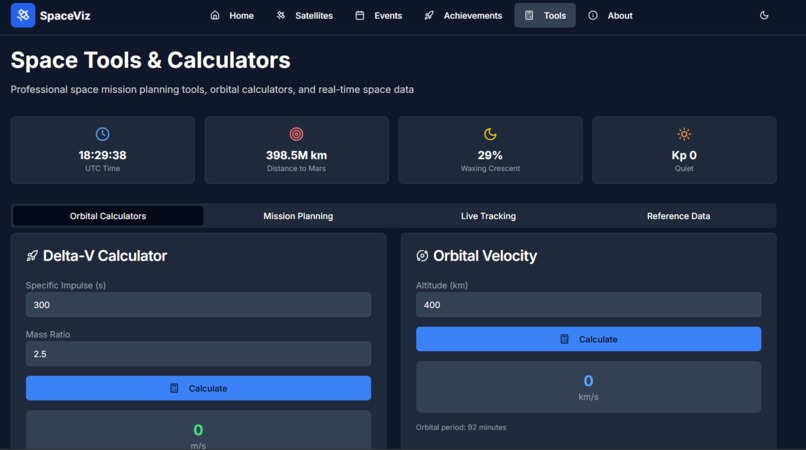The width and height of the screenshot is (806, 450).
Task: Click the crescent moon icon above 29%
Action: coord(490,134)
